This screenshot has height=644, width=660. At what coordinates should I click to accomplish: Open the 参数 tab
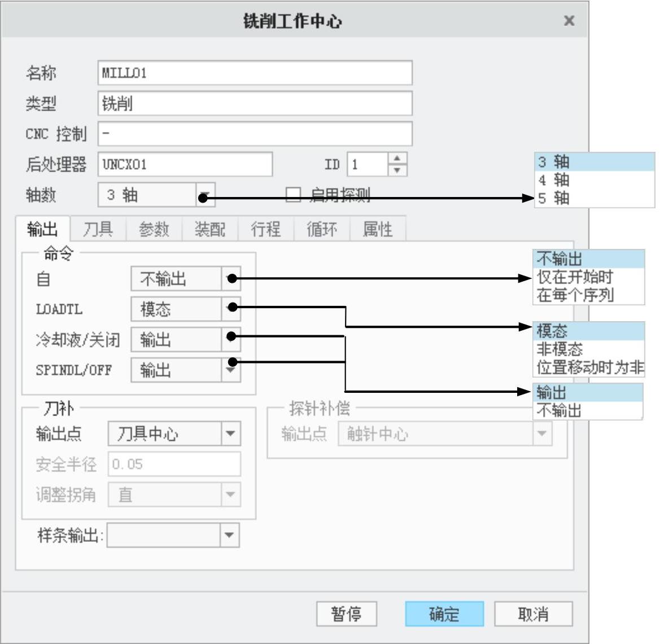[154, 229]
